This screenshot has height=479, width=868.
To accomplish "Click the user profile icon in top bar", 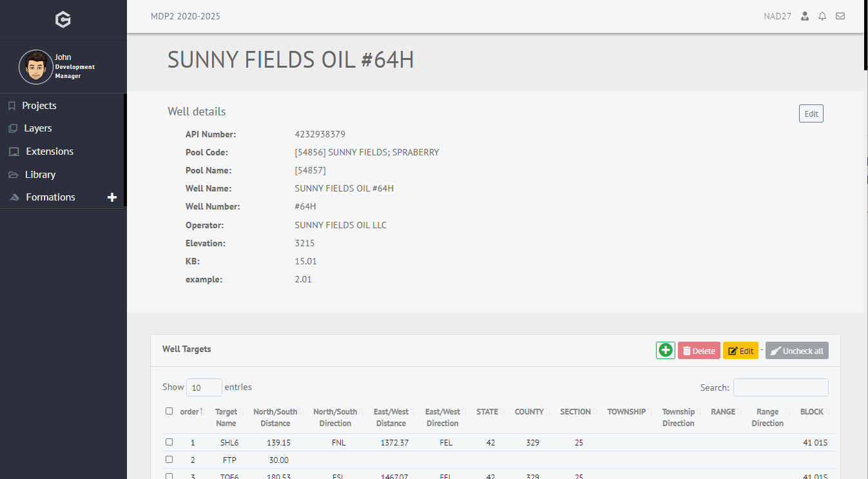I will click(804, 16).
